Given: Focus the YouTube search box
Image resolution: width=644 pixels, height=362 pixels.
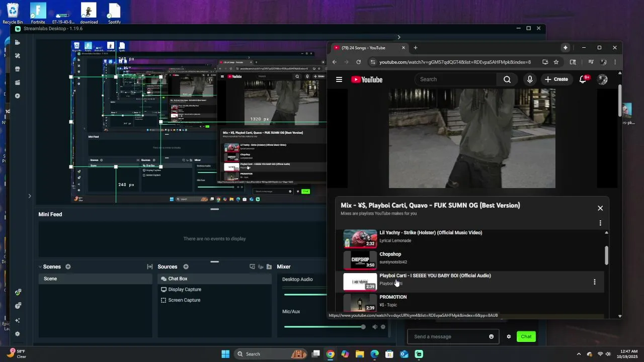Looking at the screenshot, I should click(x=456, y=79).
